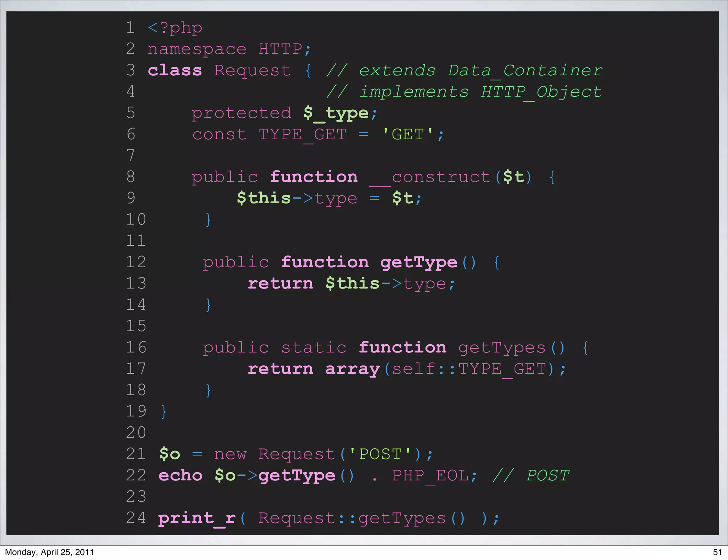The height and width of the screenshot is (560, 728).
Task: Click 'Request::getTypes()' on line 24
Action: [x=362, y=518]
